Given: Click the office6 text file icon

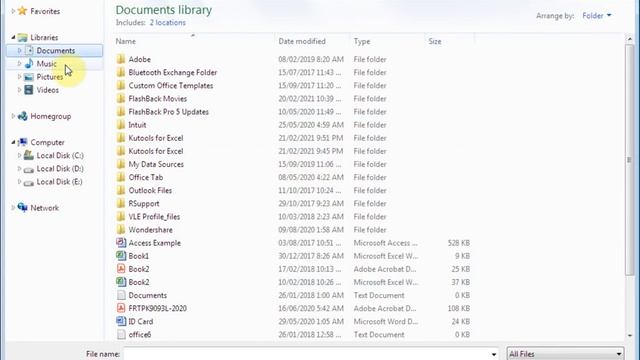Looking at the screenshot, I should pyautogui.click(x=121, y=334).
